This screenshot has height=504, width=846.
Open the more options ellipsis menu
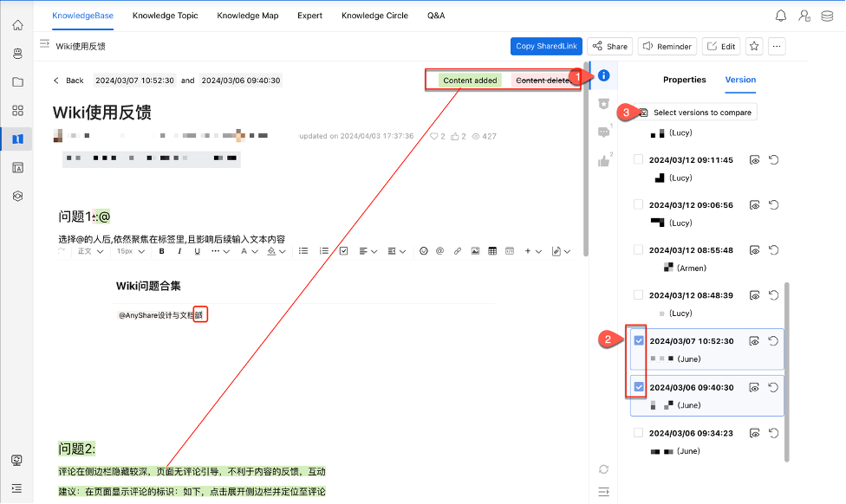click(778, 47)
